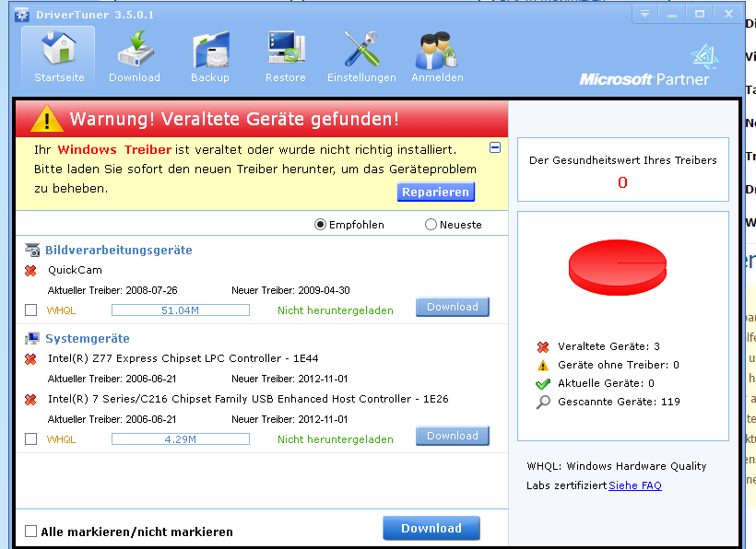Click red X next to Z77 LPC Controller
The width and height of the screenshot is (756, 549).
click(x=30, y=358)
